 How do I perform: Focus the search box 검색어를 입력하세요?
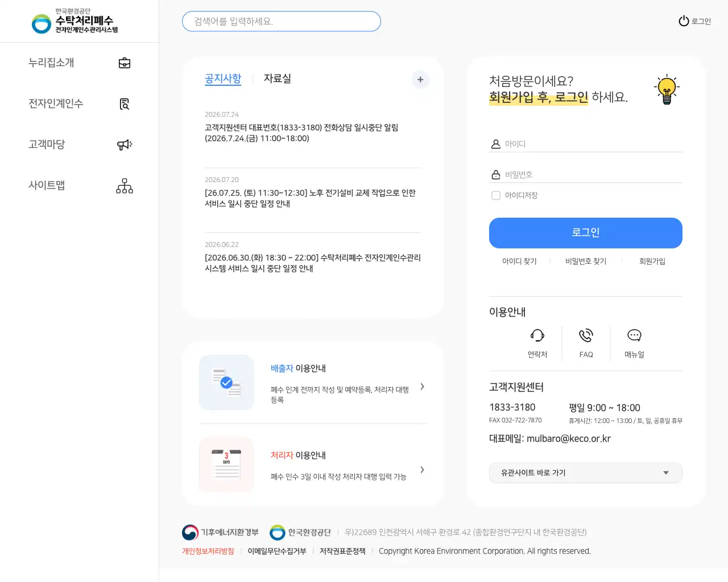(x=282, y=22)
